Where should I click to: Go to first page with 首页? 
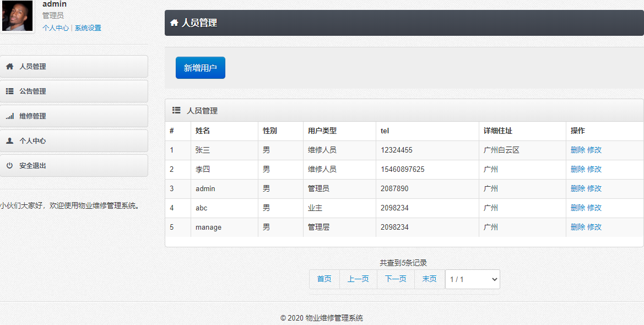point(324,279)
